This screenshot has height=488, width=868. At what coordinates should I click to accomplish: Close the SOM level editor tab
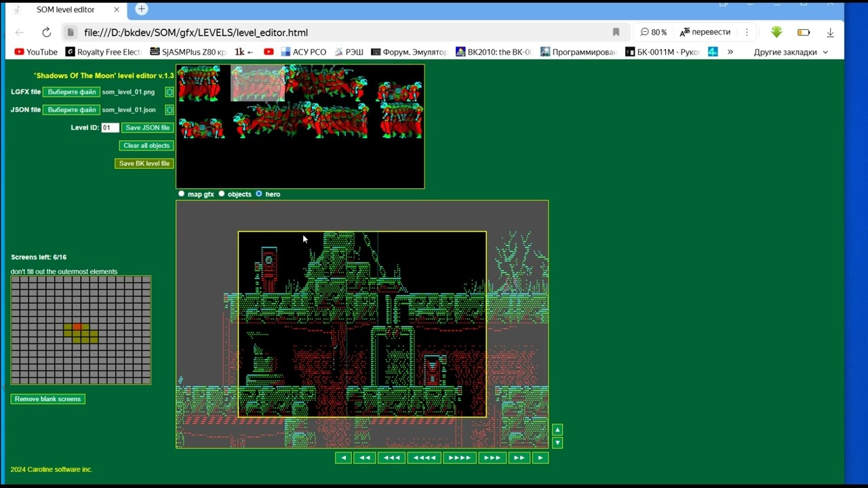116,10
